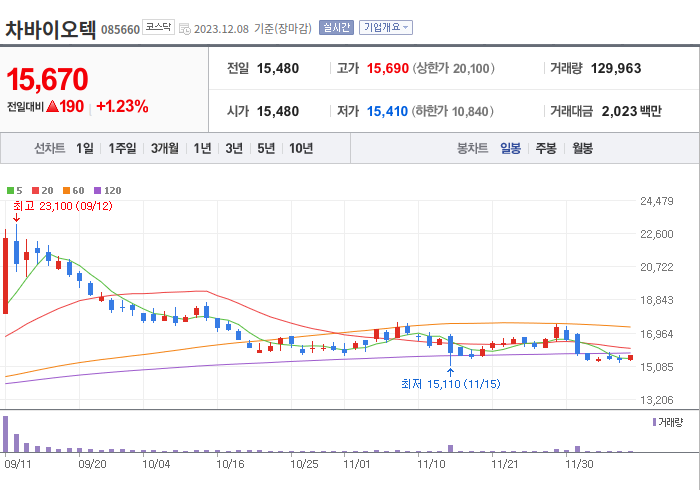Click the 코스닥 market badge
The width and height of the screenshot is (700, 490).
(158, 27)
